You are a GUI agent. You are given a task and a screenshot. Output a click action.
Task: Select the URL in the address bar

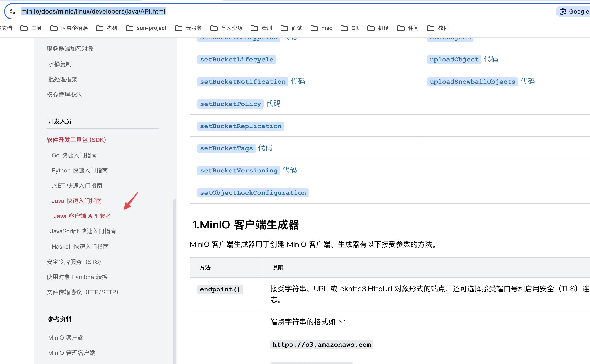click(93, 11)
